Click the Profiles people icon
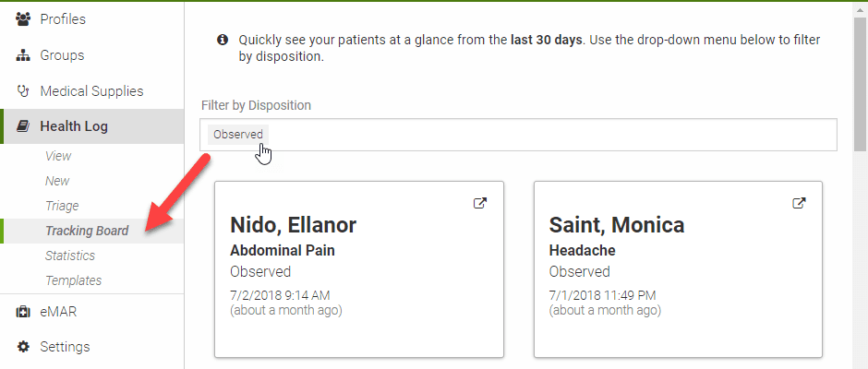This screenshot has height=369, width=868. 23,19
